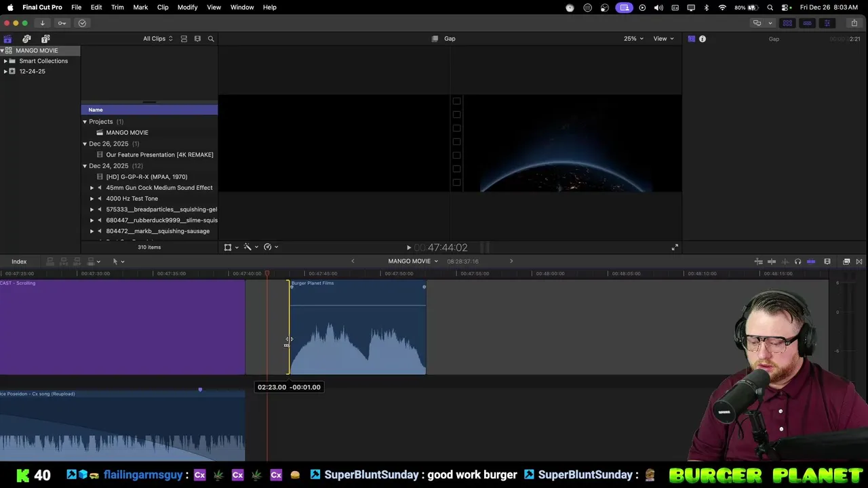Screen dimensions: 868x488
Task: Open the Trim menu
Action: [117, 7]
